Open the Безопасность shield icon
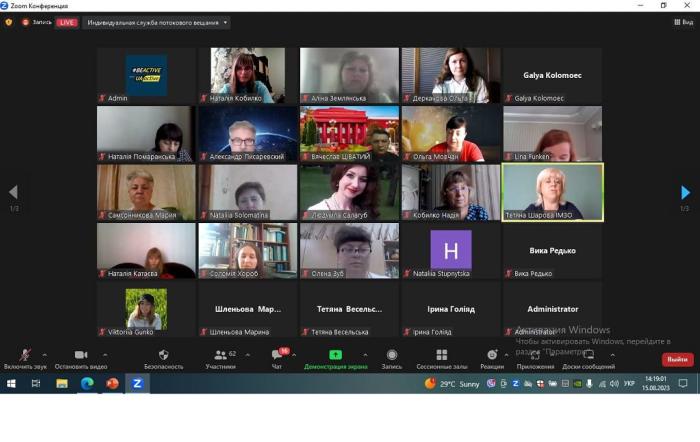The width and height of the screenshot is (700, 442). (x=163, y=357)
